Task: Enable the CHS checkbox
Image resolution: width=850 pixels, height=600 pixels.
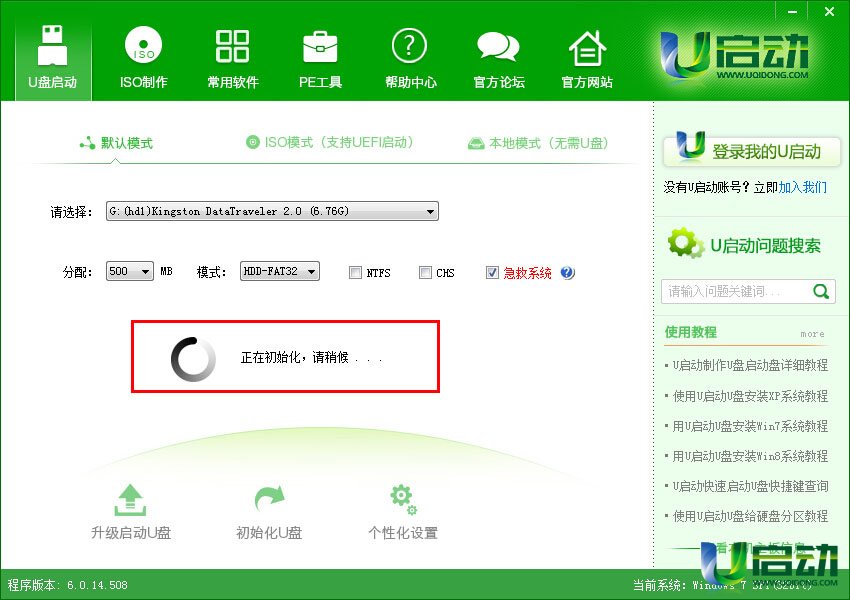Action: (x=425, y=272)
